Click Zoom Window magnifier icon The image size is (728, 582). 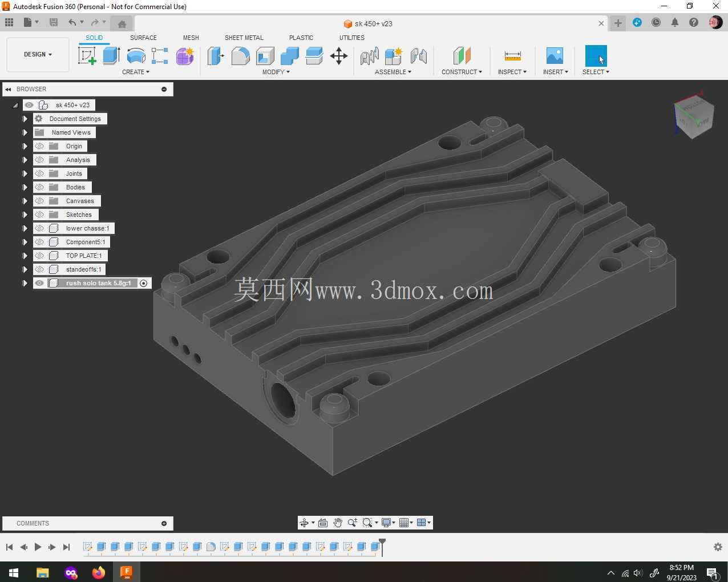point(367,523)
